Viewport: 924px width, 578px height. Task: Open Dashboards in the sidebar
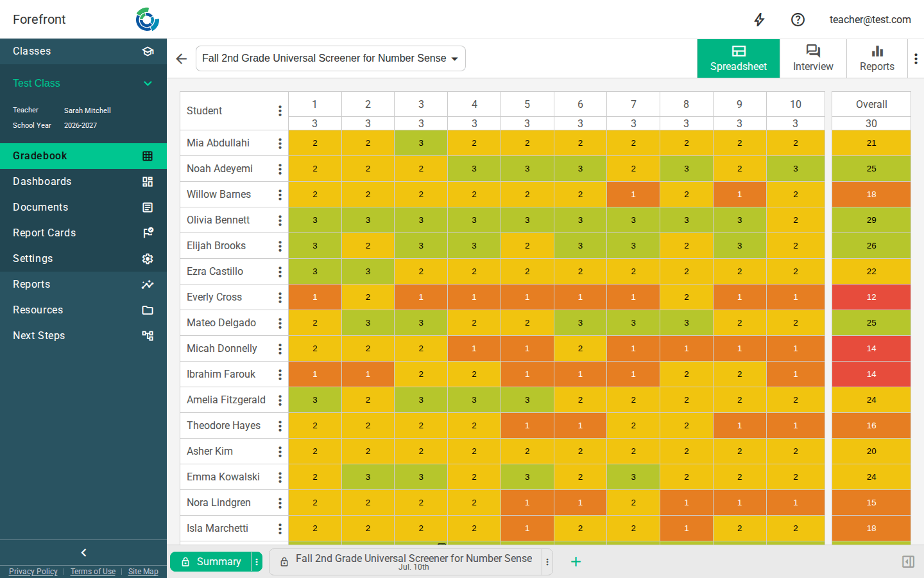pyautogui.click(x=83, y=182)
